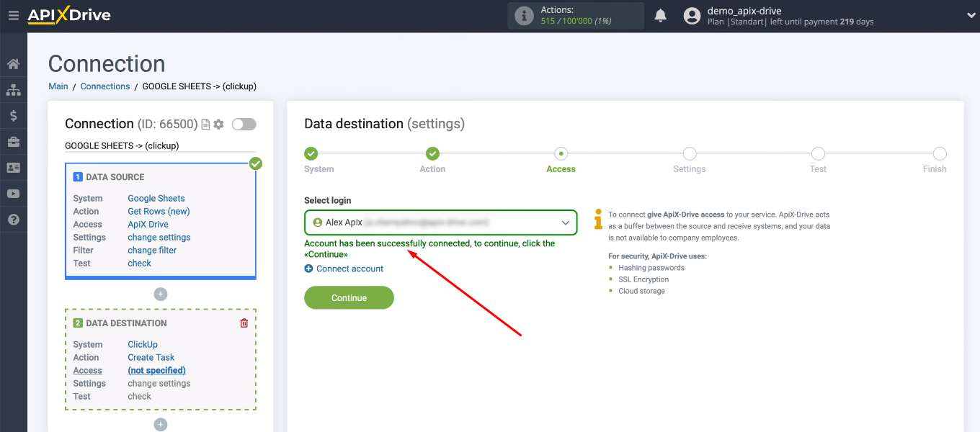Click the demo_apix-drive account name
This screenshot has height=432, width=980.
click(744, 11)
